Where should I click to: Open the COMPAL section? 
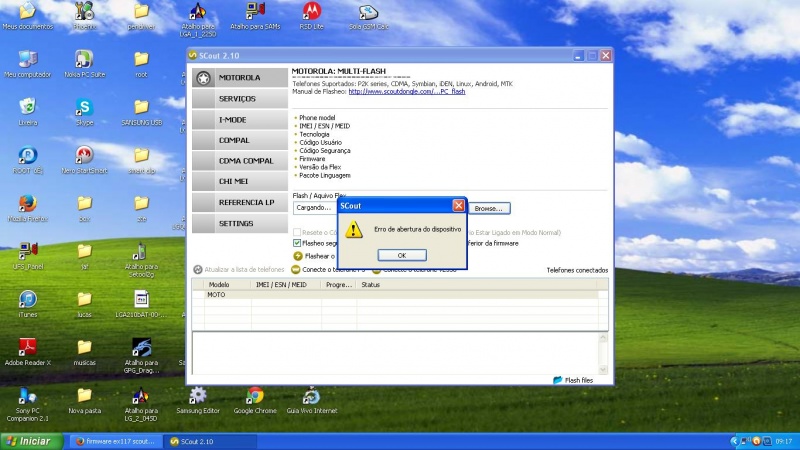click(x=240, y=140)
